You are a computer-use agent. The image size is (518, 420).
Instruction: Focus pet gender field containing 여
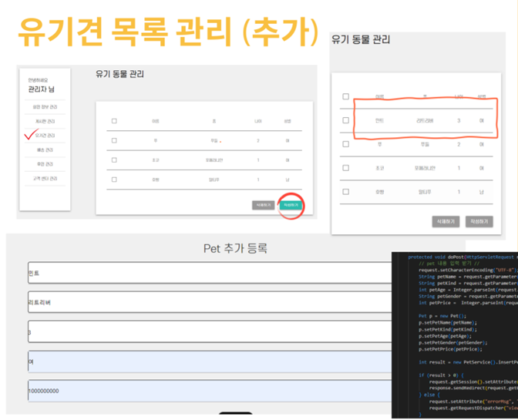pos(210,362)
